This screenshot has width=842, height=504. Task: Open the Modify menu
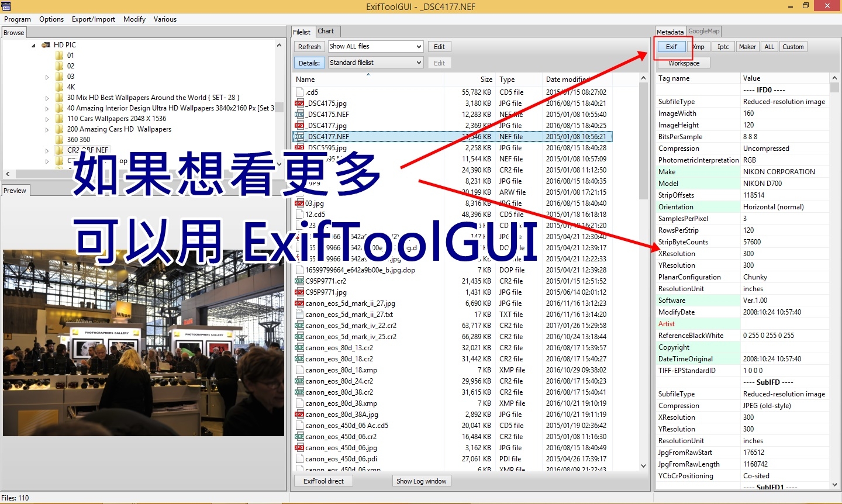[x=134, y=19]
